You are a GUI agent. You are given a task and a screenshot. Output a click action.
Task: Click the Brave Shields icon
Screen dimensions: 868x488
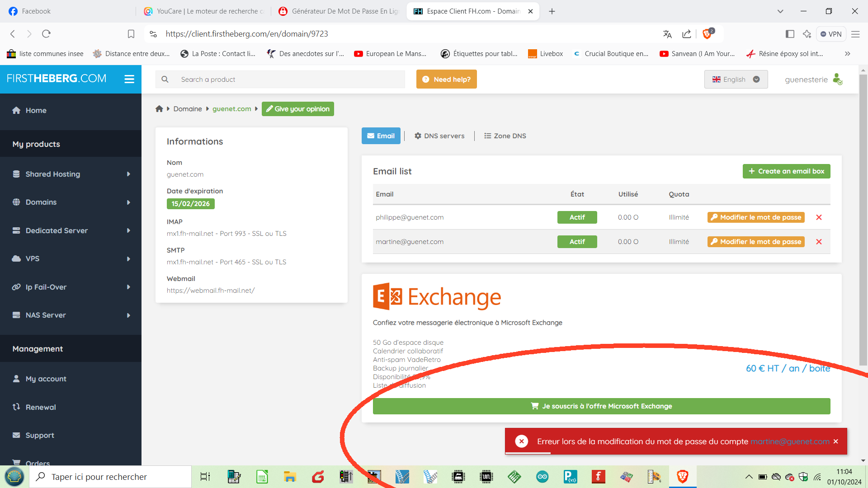708,34
